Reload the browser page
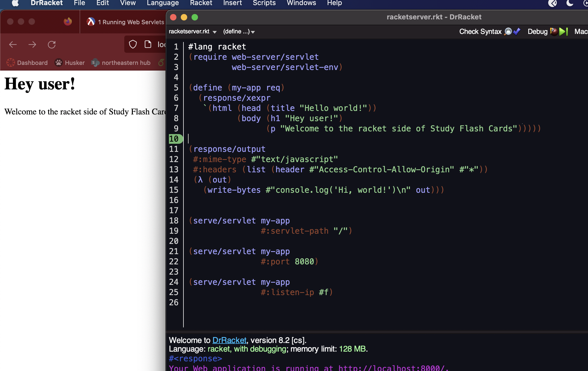This screenshot has height=371, width=588. point(52,44)
